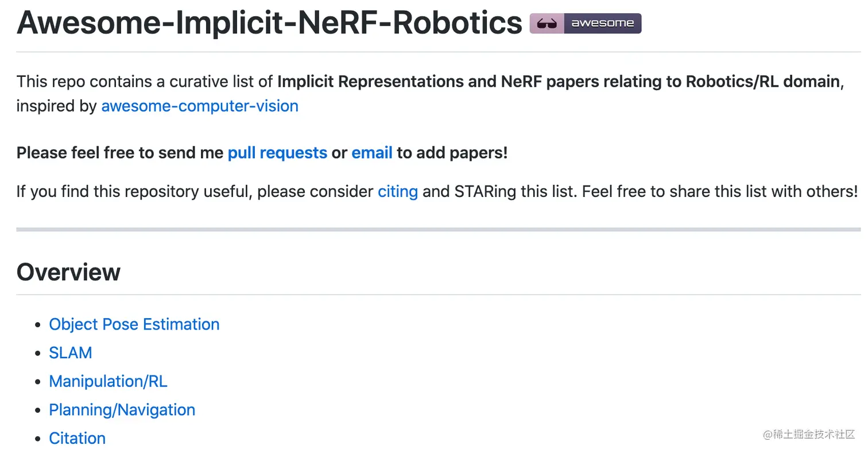Viewport: 868px width, 453px height.
Task: Click the Awesome-Implicit-NeRF-Robotics page title
Action: click(269, 23)
